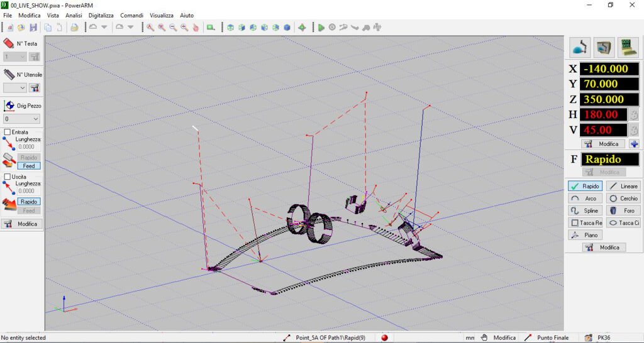The image size is (644, 343).
Task: Click the first magnifier zoom icon
Action: (151, 28)
